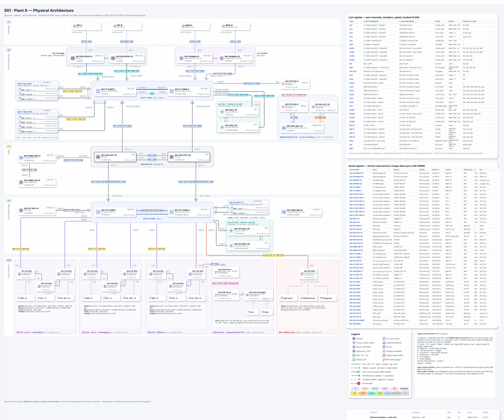Click the globe icon on the WAN-B carrier box
The image size is (504, 420).
pos(223,26)
